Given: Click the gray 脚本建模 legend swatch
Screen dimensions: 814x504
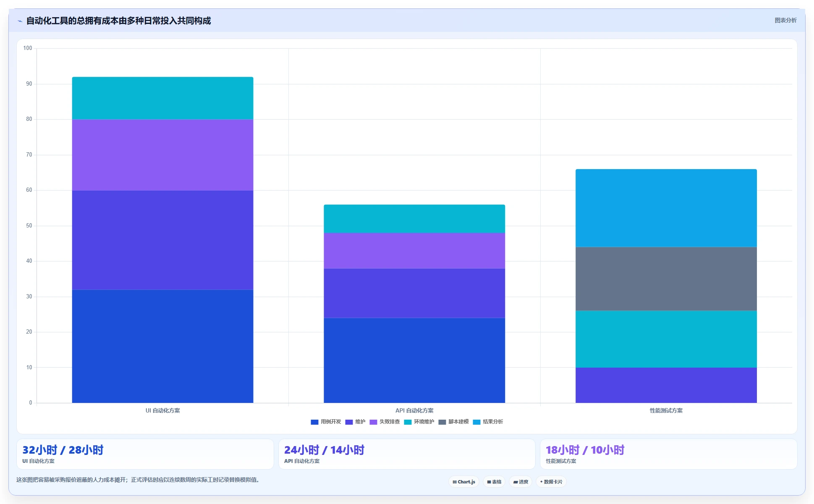Looking at the screenshot, I should tap(442, 422).
